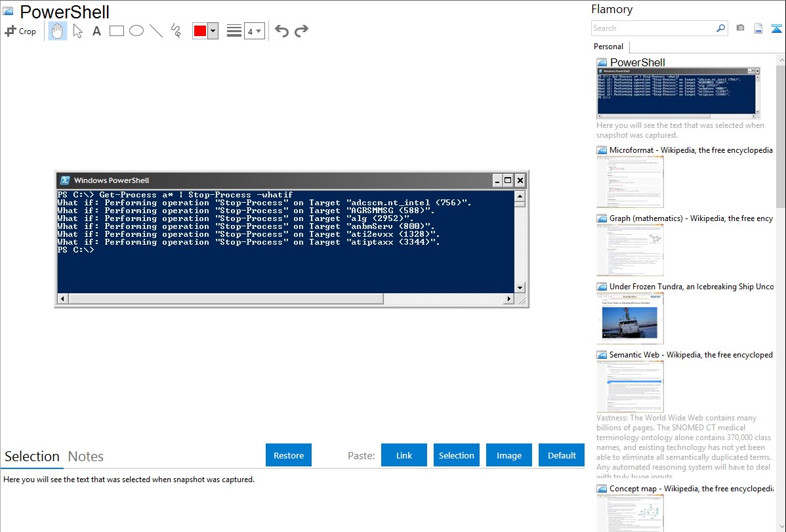Click the collapse panel icon at top right
This screenshot has height=532, width=786.
click(776, 28)
